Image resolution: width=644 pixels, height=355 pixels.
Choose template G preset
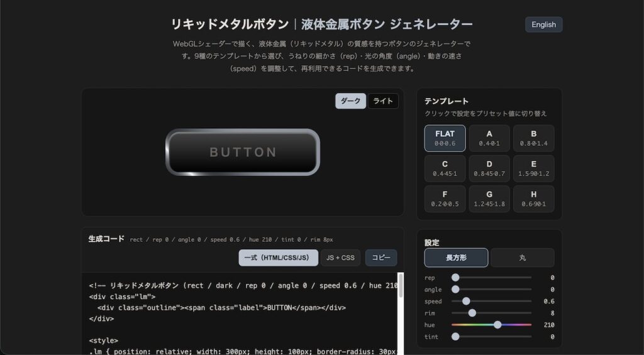coord(489,199)
